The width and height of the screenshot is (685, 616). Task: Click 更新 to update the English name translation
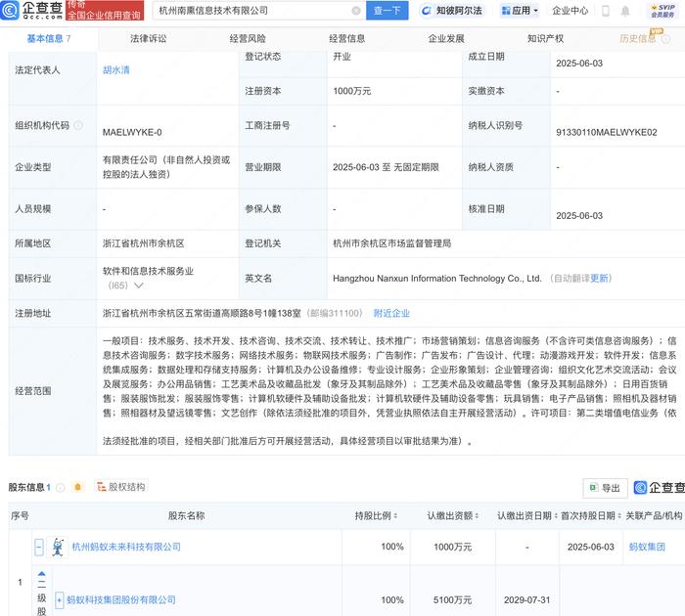pyautogui.click(x=599, y=279)
